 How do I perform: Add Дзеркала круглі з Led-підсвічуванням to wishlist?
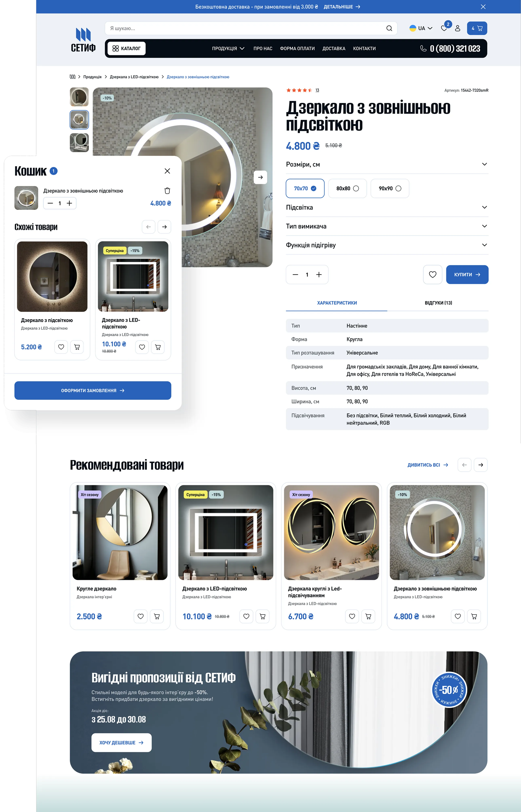(352, 616)
